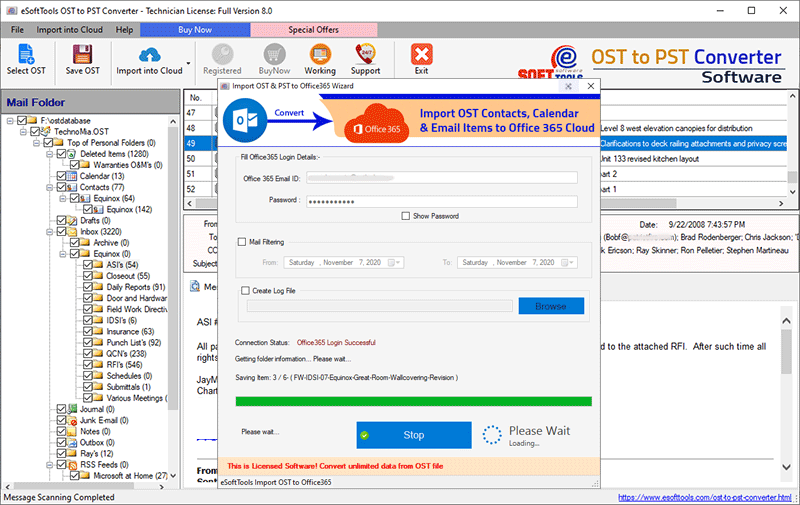Open the File menu
800x505 pixels.
click(x=17, y=30)
